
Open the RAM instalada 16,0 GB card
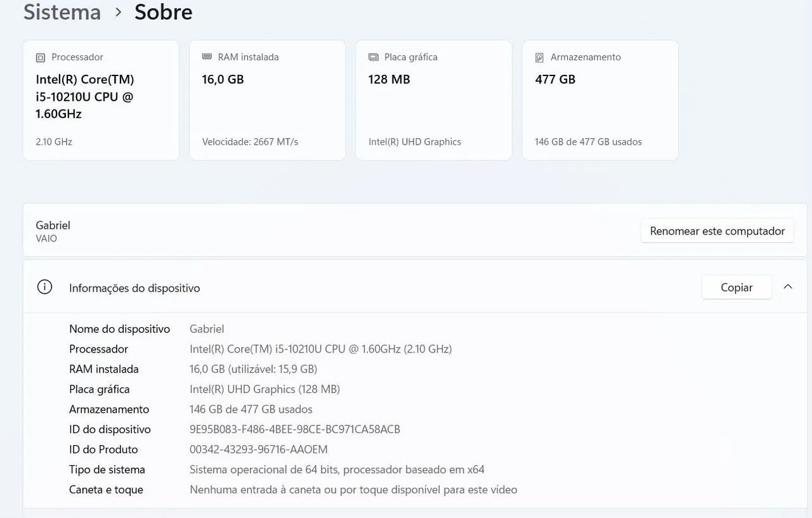pos(267,100)
